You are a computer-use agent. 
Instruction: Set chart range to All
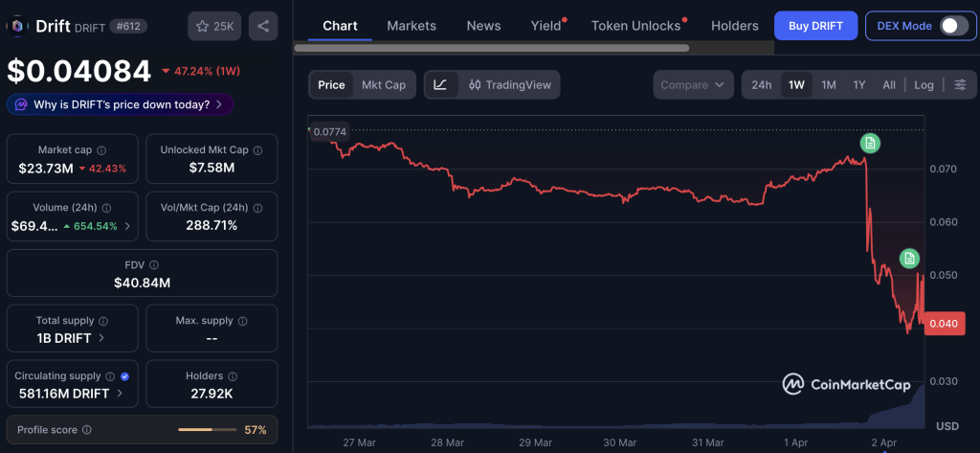tap(889, 85)
